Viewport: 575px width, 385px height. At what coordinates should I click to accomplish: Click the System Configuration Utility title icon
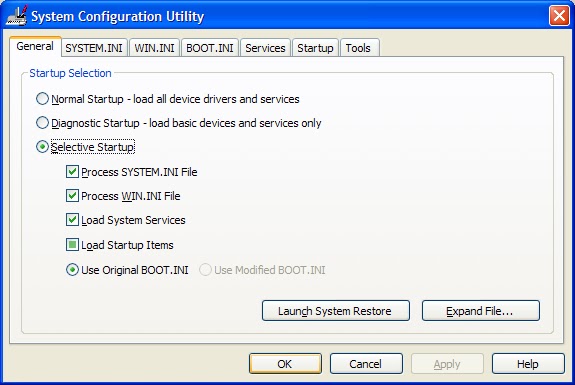click(x=17, y=15)
